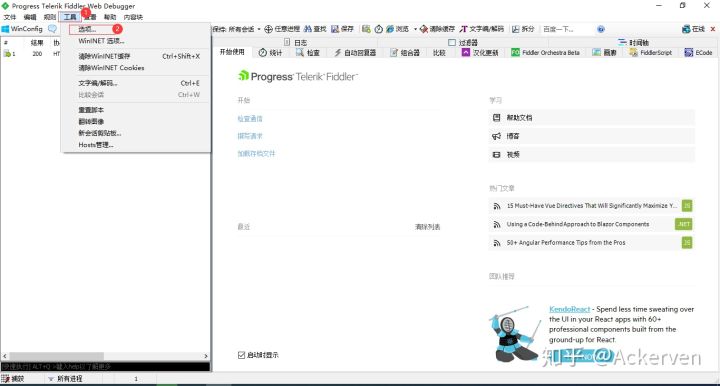Open the 50+ Angular Performance Tips article
The image size is (720, 386).
pyautogui.click(x=592, y=242)
